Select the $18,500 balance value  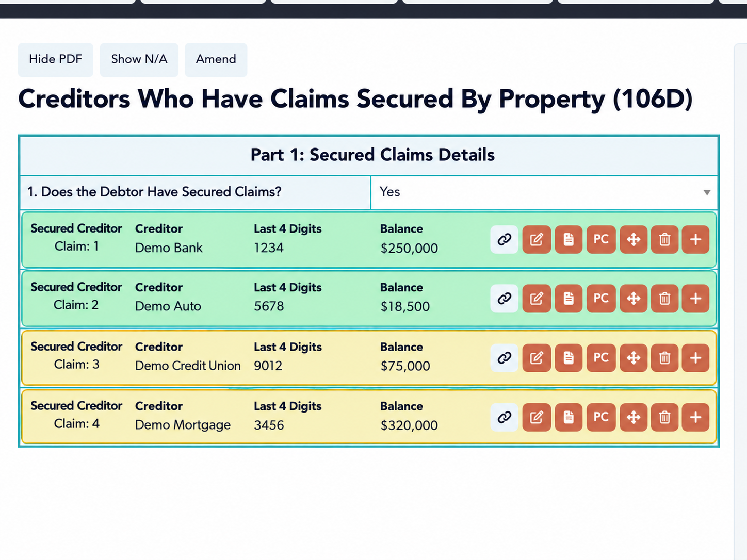405,307
